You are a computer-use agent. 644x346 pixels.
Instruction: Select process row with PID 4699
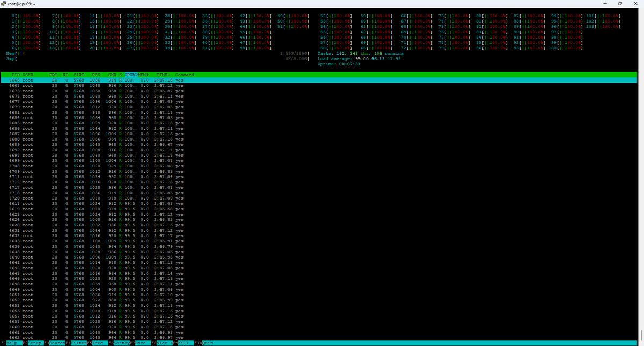319,161
